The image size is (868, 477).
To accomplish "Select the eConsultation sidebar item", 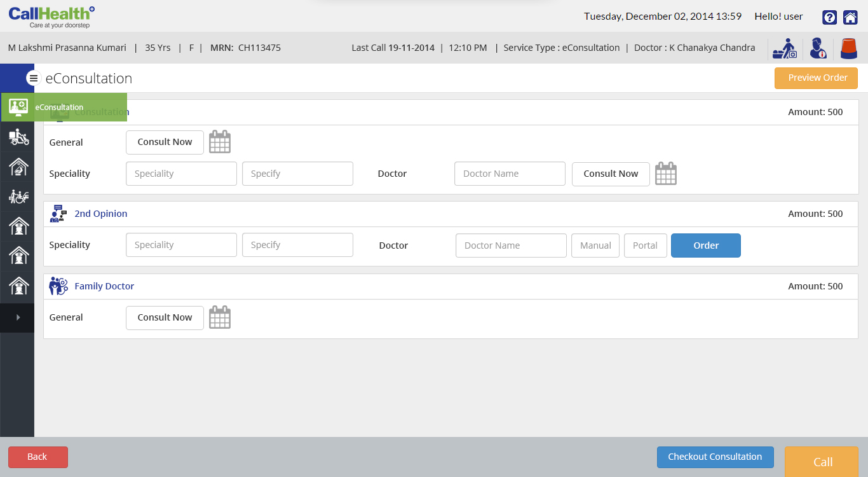I will click(x=64, y=107).
